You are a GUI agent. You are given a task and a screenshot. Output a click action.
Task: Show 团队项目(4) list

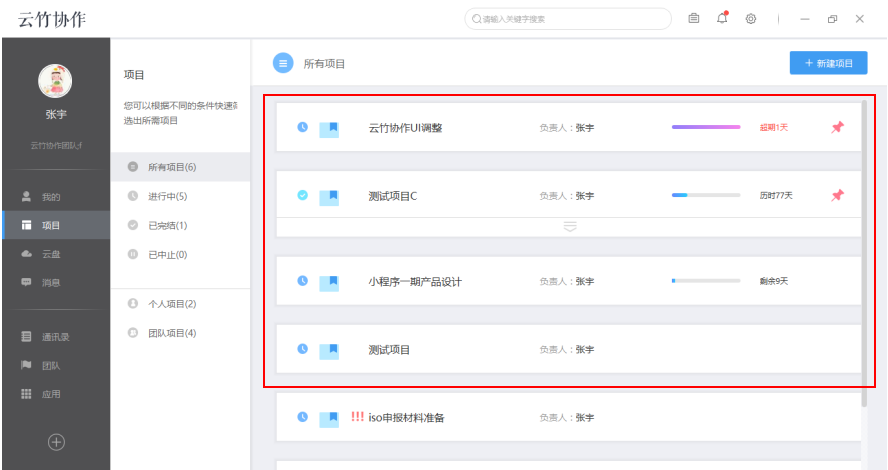[171, 332]
